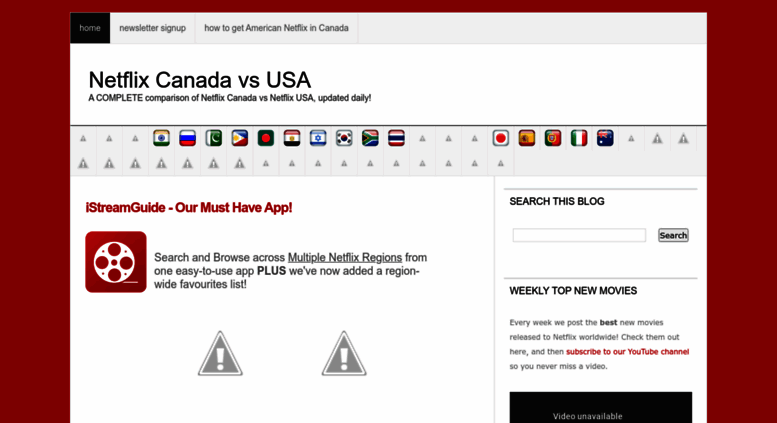Click the Multiple Netflix Regions link
Screen dimensions: 777x423
345,258
